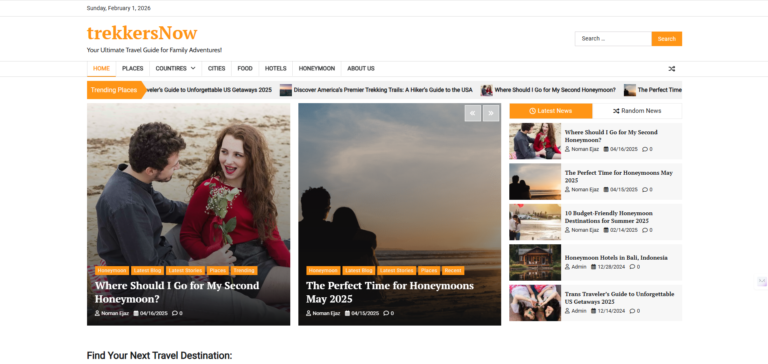This screenshot has width=768, height=364.
Task: Click the Latest Stories tag on first slide
Action: tap(185, 270)
